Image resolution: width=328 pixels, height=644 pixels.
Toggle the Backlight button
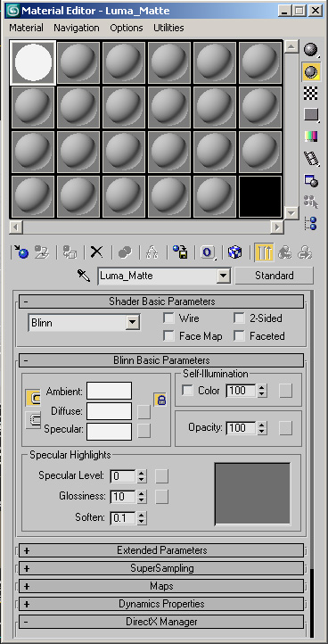(311, 72)
